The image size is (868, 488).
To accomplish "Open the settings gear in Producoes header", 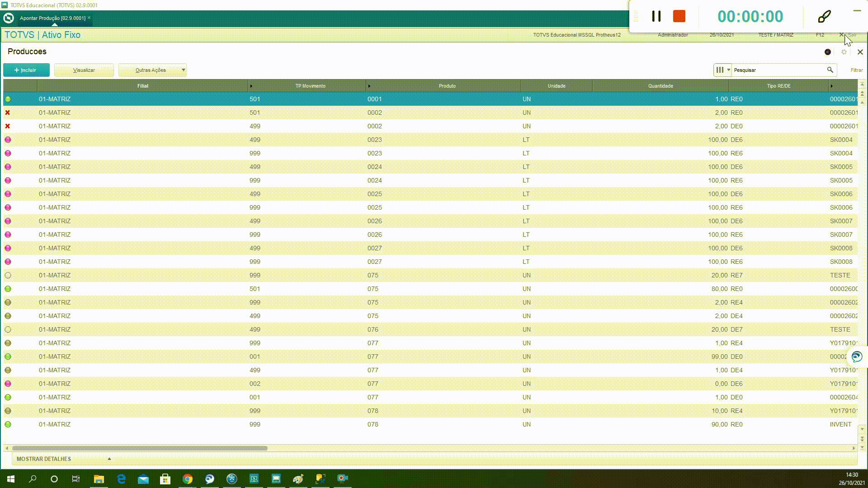I will tap(844, 52).
